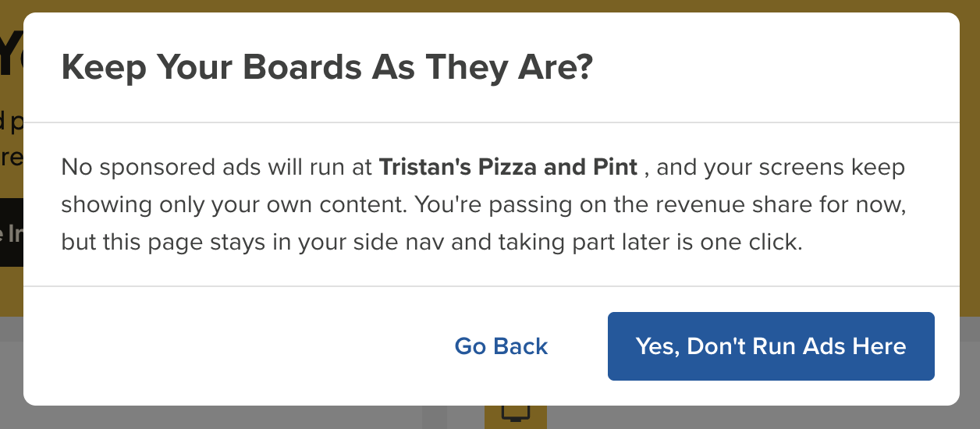Click the monitor screen icon below dialog
Viewport: 980px width, 429px height.
point(515,415)
